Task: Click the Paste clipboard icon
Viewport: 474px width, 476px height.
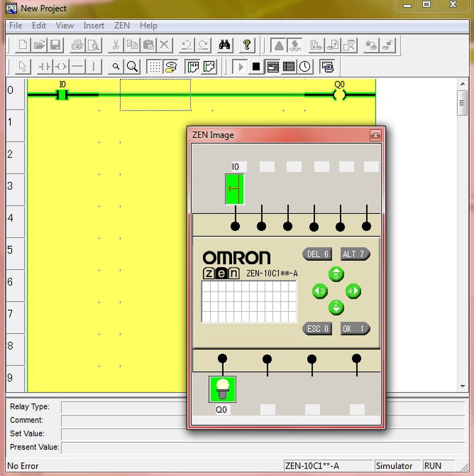Action: tap(148, 45)
